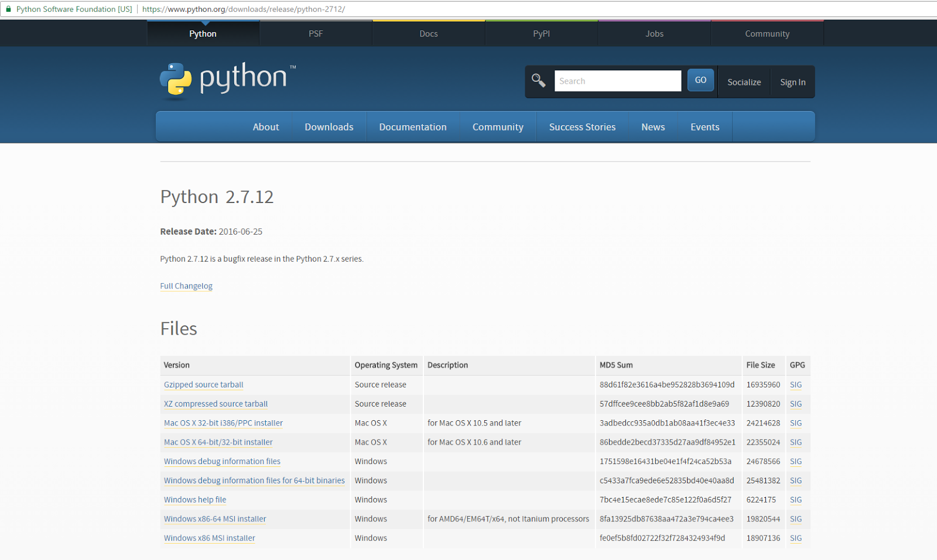This screenshot has width=937, height=560.
Task: Download the Gzipped source tarball
Action: click(204, 384)
